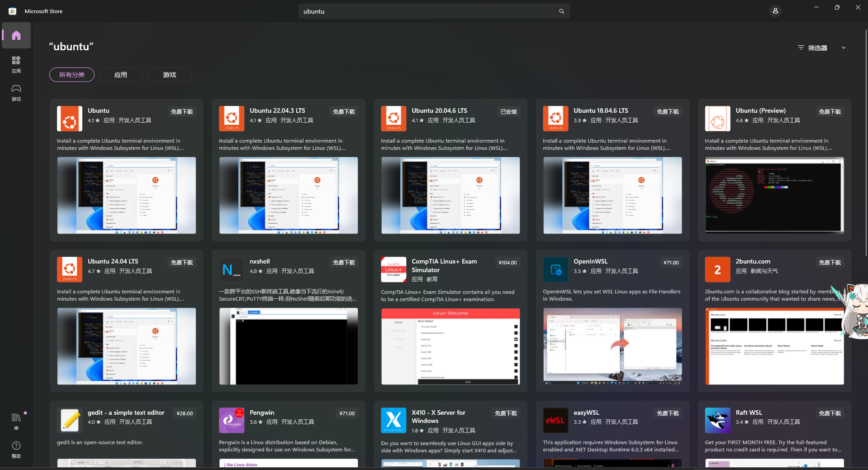Open the user account profile icon
868x470 pixels.
(775, 11)
